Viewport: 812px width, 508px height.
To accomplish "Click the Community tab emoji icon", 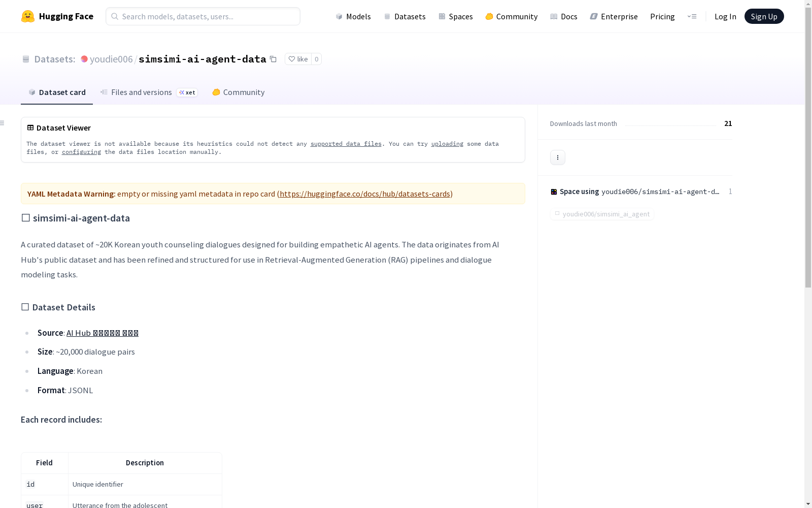I will click(x=216, y=92).
